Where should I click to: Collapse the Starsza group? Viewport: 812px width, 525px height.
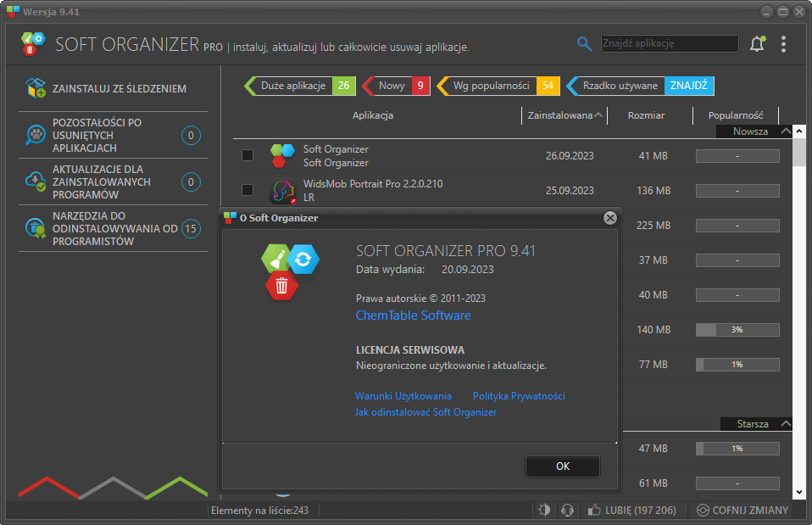pos(786,423)
